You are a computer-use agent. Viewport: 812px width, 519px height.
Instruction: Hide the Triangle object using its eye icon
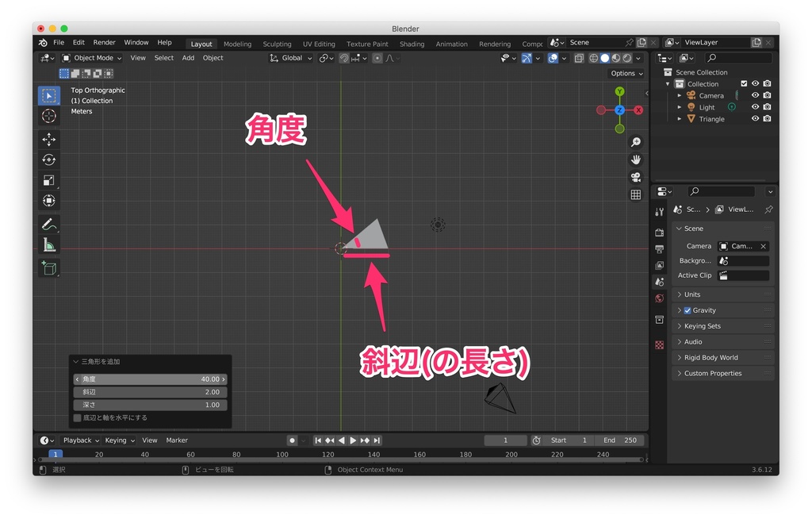click(x=756, y=118)
